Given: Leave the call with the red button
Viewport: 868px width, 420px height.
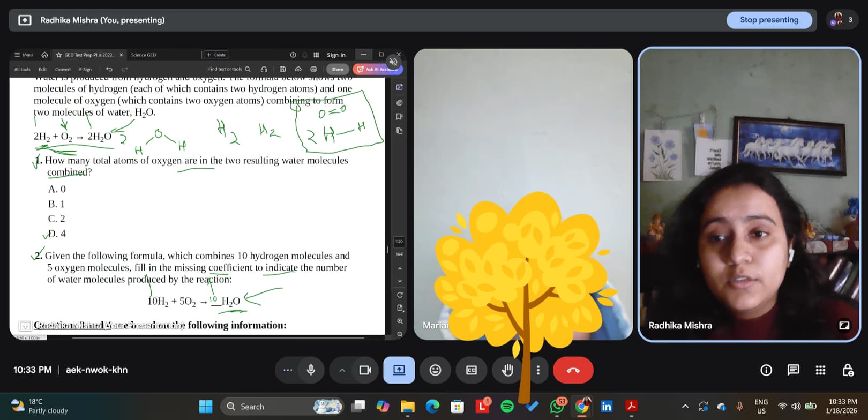Looking at the screenshot, I should [573, 370].
